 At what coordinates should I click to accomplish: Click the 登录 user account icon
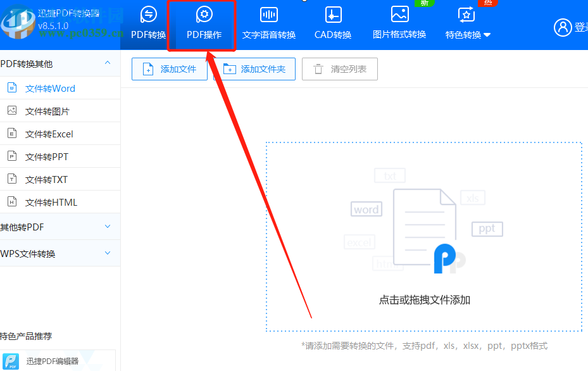(563, 27)
